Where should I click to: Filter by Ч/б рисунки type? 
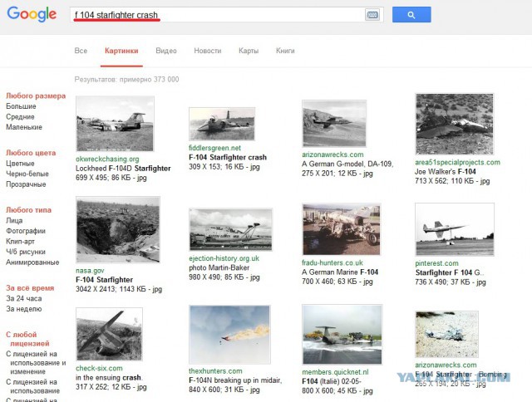[x=26, y=252]
